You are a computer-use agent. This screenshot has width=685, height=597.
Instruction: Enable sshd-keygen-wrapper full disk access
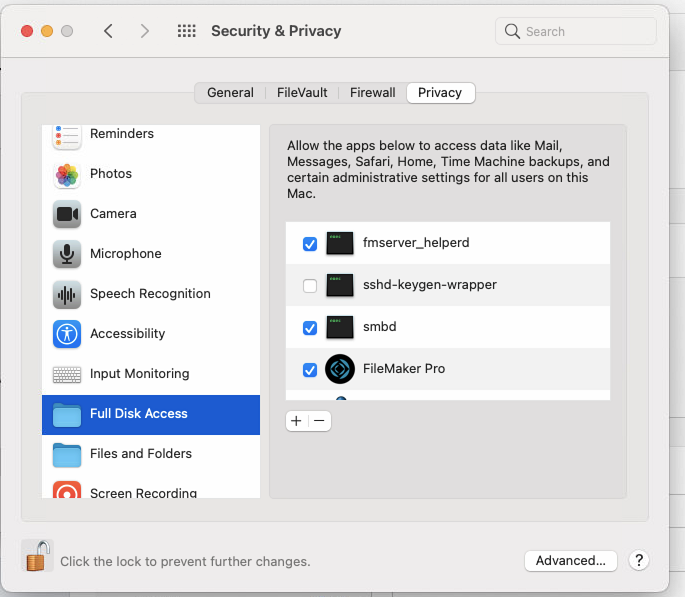coord(310,286)
